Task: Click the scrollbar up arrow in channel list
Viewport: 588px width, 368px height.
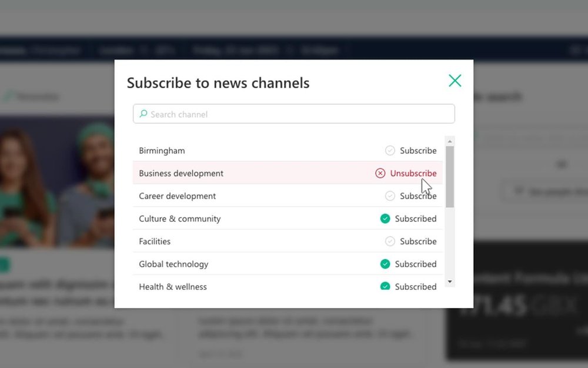Action: 450,141
